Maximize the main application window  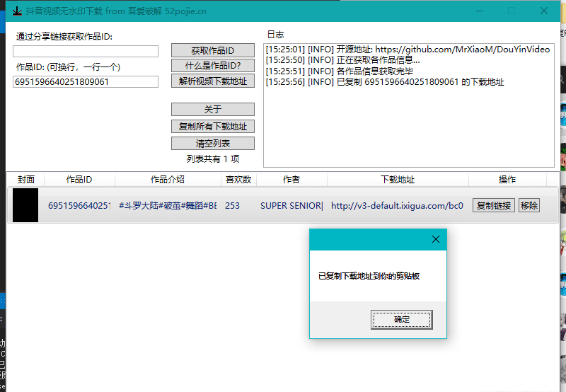pyautogui.click(x=512, y=11)
